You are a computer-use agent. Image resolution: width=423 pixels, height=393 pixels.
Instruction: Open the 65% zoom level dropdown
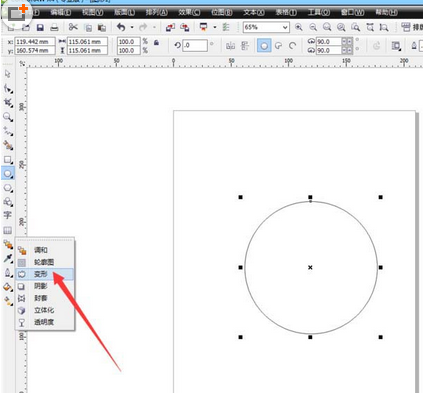point(266,27)
